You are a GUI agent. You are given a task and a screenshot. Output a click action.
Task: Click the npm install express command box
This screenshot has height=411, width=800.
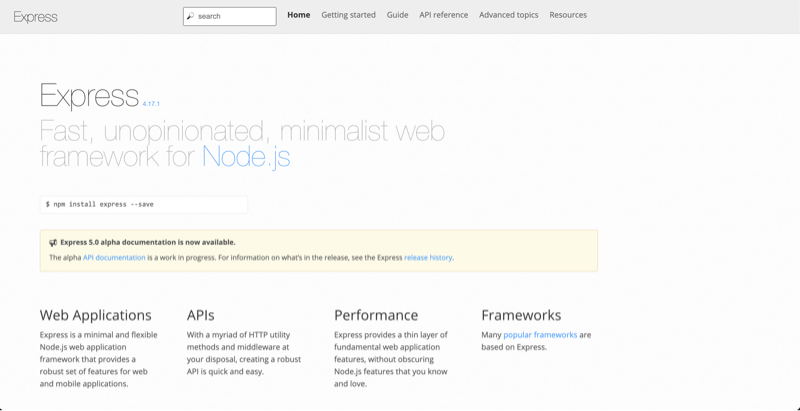tap(143, 204)
